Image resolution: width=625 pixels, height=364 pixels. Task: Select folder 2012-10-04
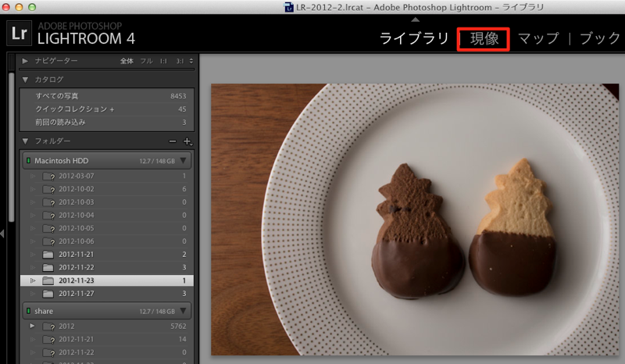(107, 216)
